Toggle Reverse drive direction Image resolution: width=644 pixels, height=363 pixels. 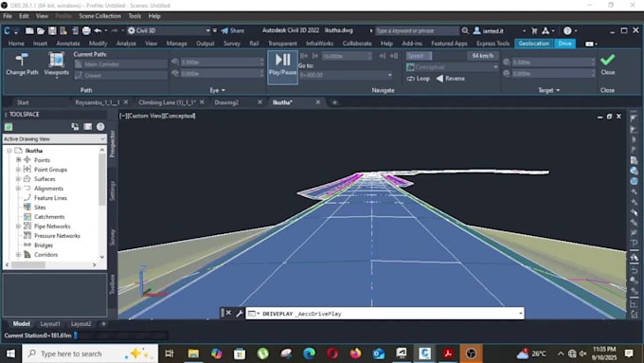tap(451, 79)
